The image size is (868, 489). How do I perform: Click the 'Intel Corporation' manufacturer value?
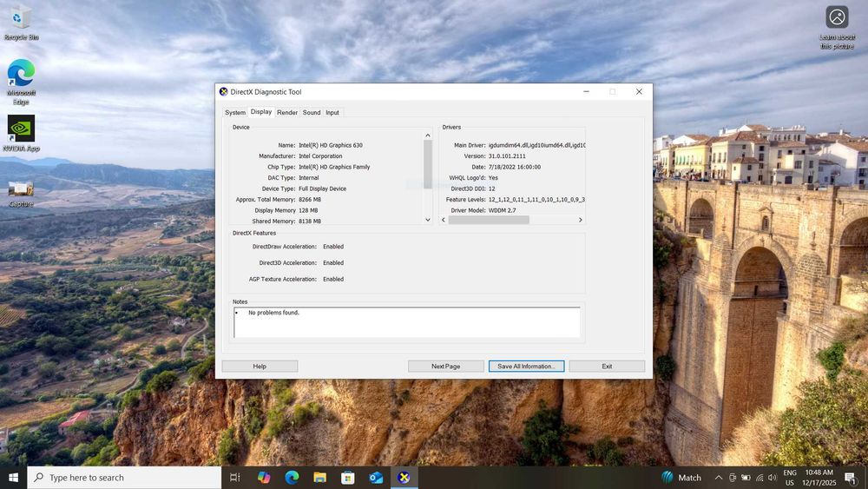(x=320, y=156)
